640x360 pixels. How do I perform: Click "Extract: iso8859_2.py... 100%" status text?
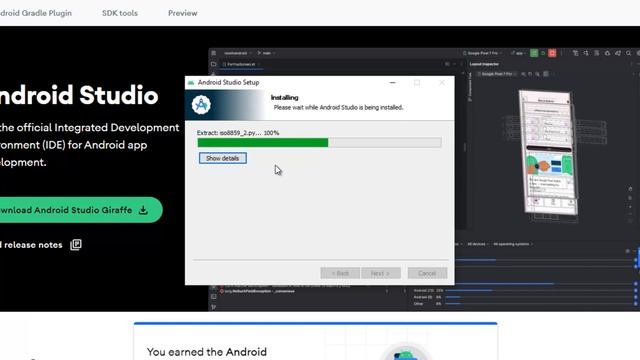pyautogui.click(x=238, y=133)
